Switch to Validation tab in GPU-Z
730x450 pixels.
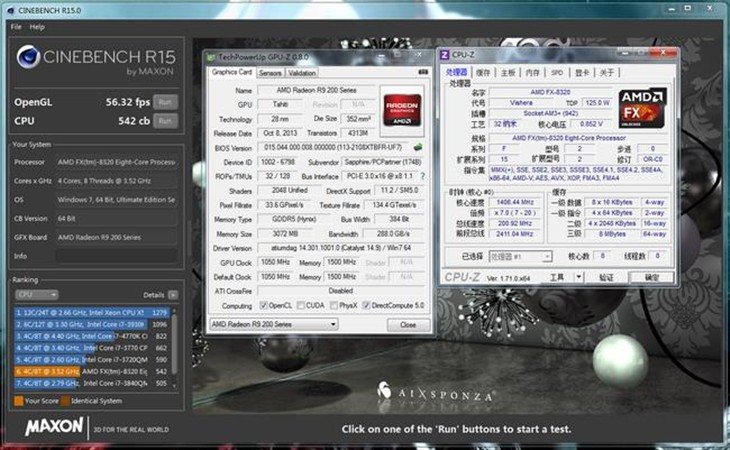[x=302, y=73]
